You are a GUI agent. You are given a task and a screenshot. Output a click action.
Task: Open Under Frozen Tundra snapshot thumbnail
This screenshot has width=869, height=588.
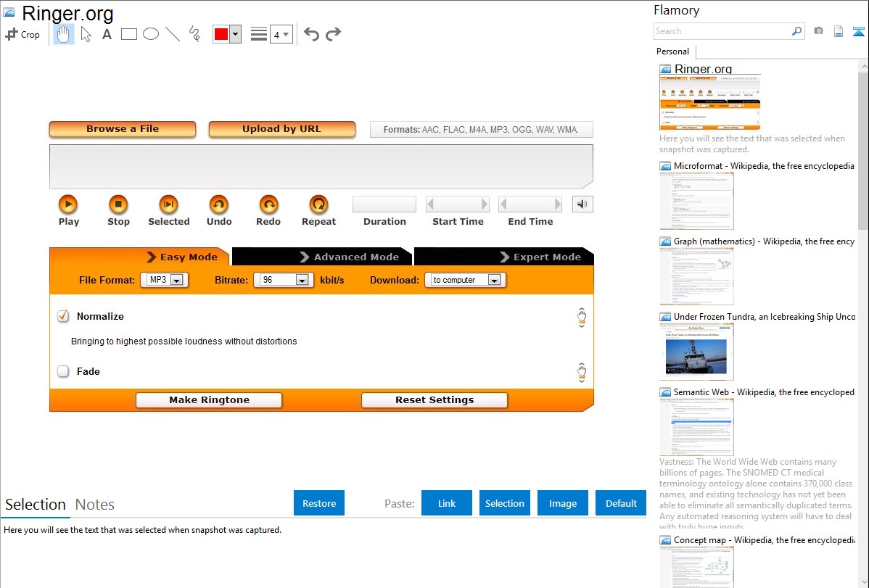(696, 352)
